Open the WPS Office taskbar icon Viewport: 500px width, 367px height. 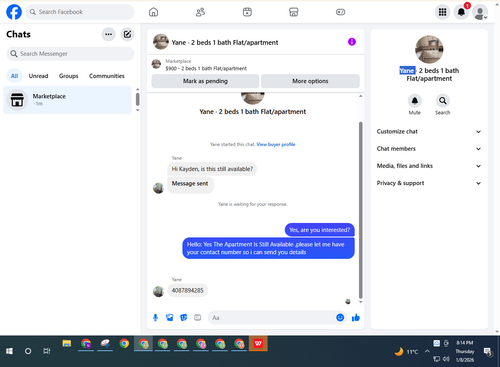tap(258, 344)
